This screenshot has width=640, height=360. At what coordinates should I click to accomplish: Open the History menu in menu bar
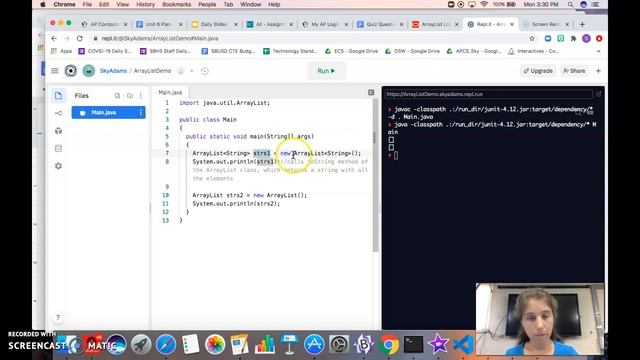(x=145, y=4)
